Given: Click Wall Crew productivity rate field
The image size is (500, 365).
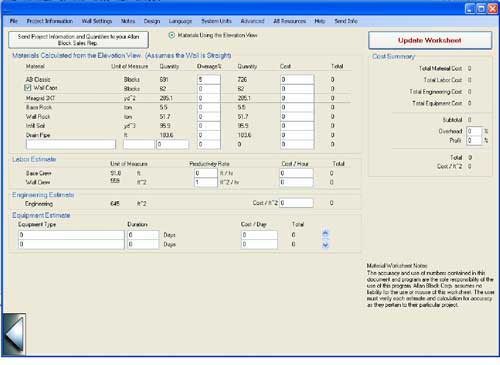Looking at the screenshot, I should tap(206, 182).
